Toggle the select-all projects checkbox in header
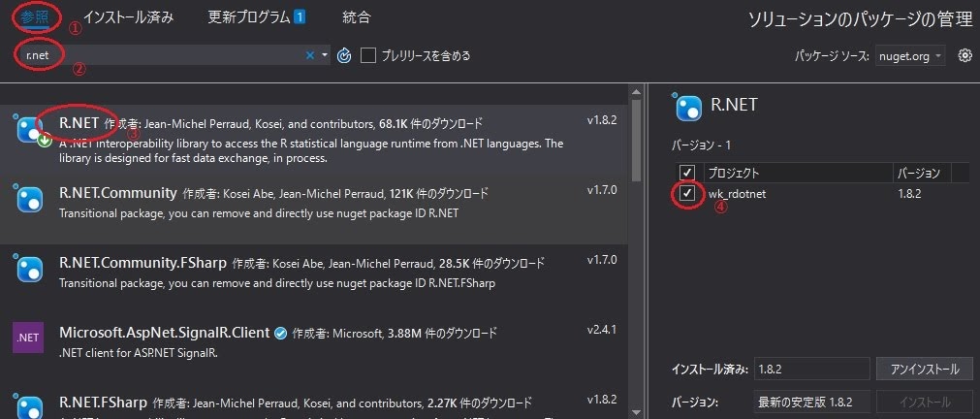980x419 pixels. coord(686,173)
